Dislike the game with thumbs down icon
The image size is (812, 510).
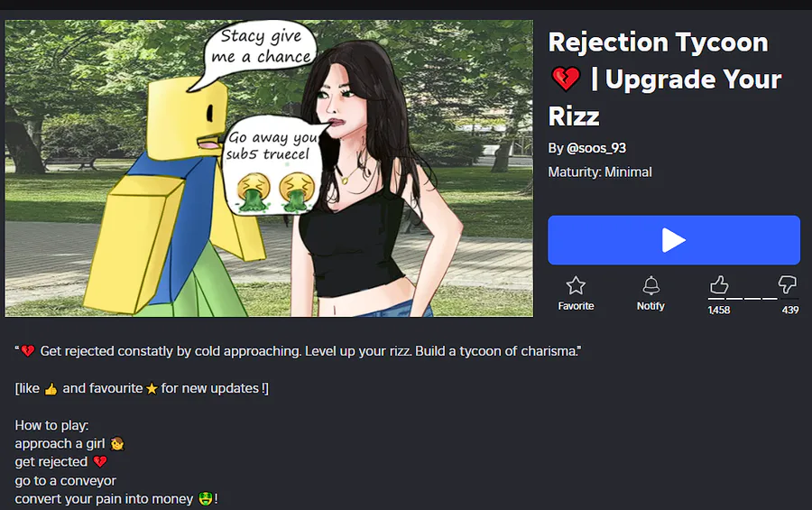click(787, 284)
